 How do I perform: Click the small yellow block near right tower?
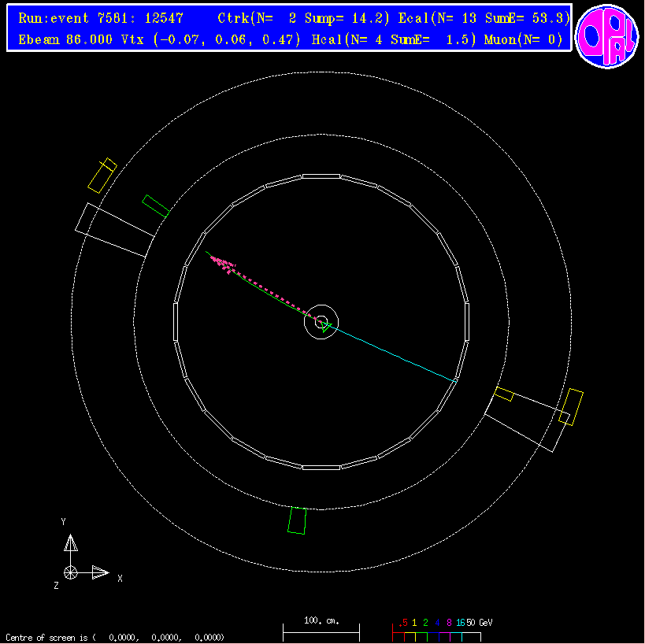point(504,394)
